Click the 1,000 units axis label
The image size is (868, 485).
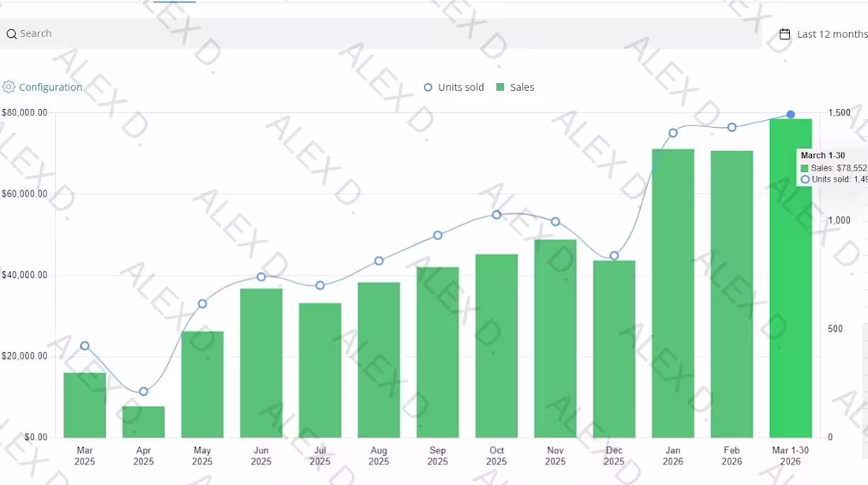(840, 220)
